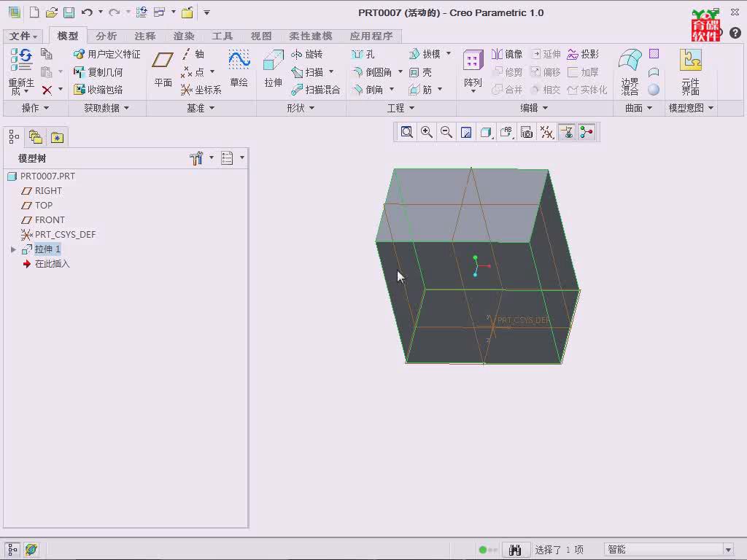Open the help question mark icon

point(735,32)
